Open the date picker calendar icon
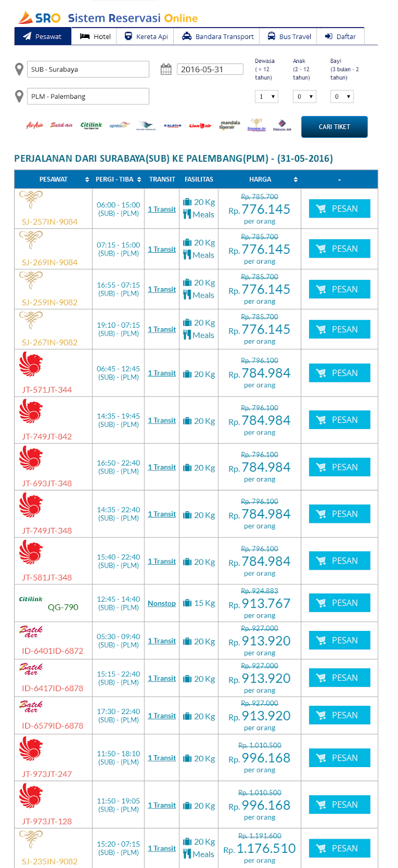 pos(166,69)
